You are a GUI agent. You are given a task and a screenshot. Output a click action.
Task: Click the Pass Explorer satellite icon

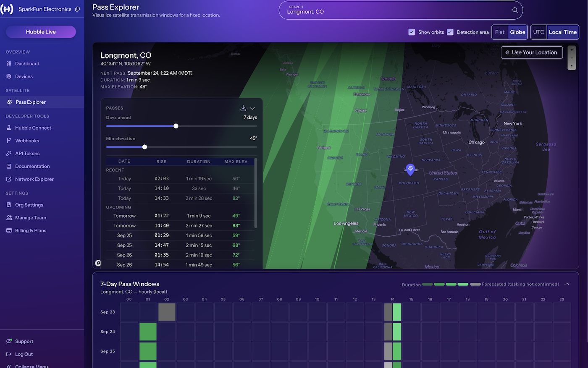point(10,102)
